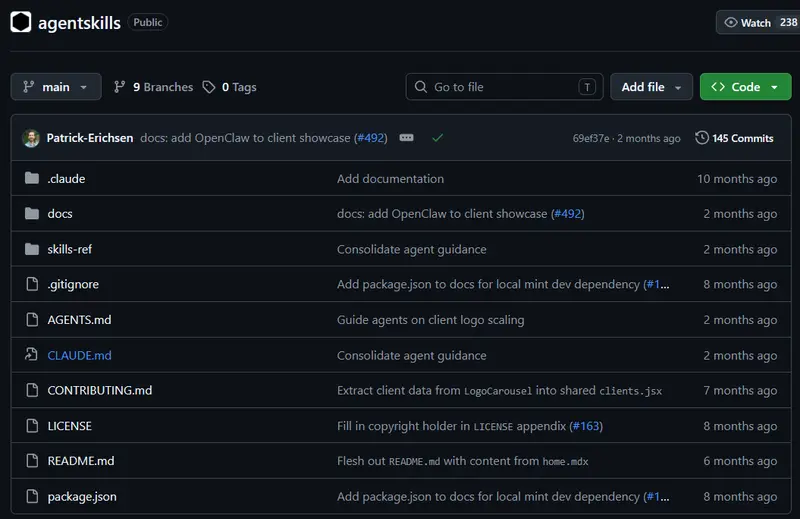This screenshot has height=519, width=800.
Task: Click 6 months ago timestamp for README.md
Action: tap(740, 461)
